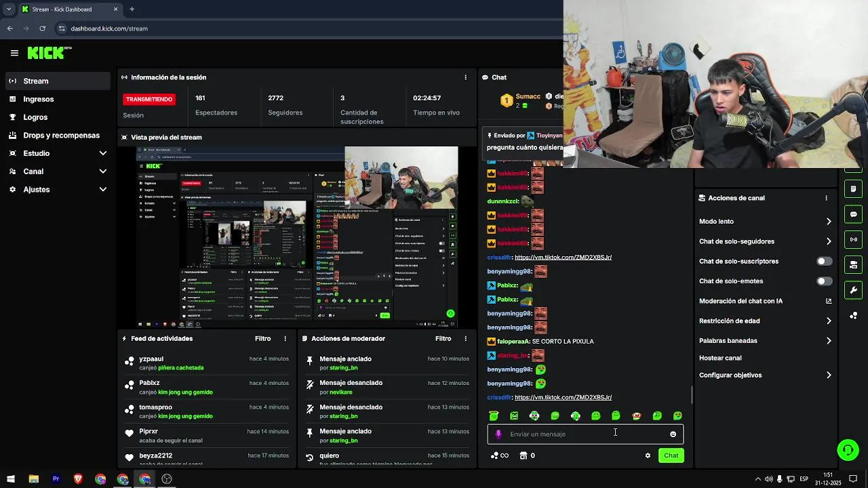The width and height of the screenshot is (868, 488).
Task: Click the TRANSMITIENDO status badge
Action: [149, 99]
